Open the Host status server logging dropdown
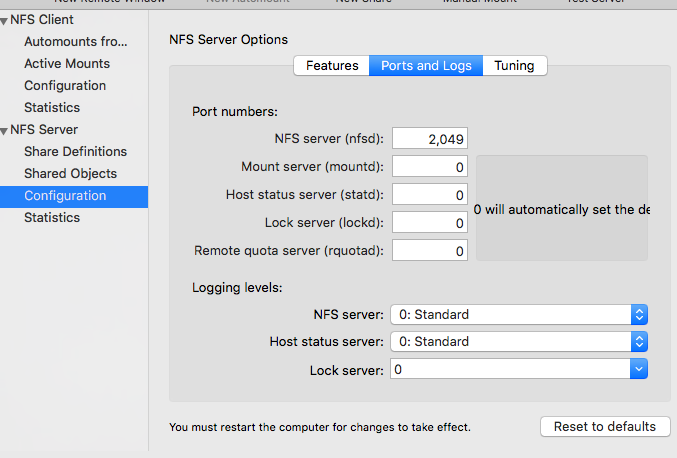The image size is (677, 458). [x=519, y=341]
